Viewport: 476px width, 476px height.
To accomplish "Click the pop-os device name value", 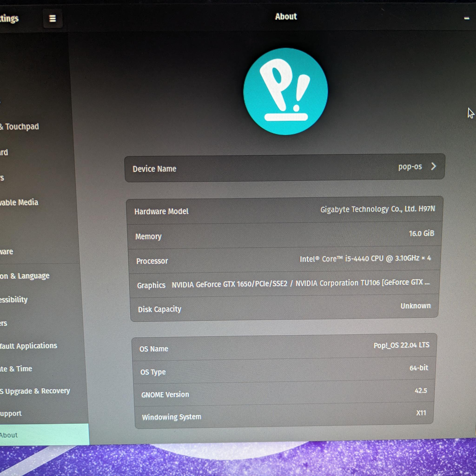I will pos(410,167).
